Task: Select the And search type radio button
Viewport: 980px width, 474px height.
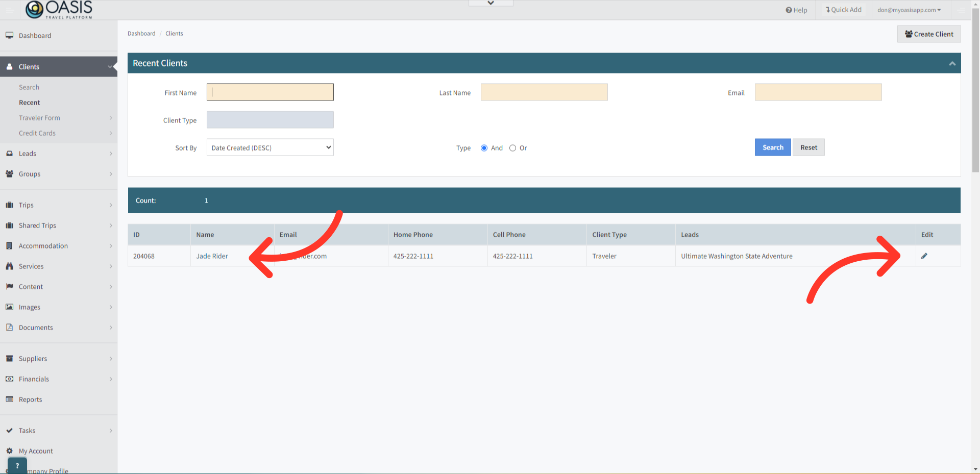Action: [x=484, y=148]
